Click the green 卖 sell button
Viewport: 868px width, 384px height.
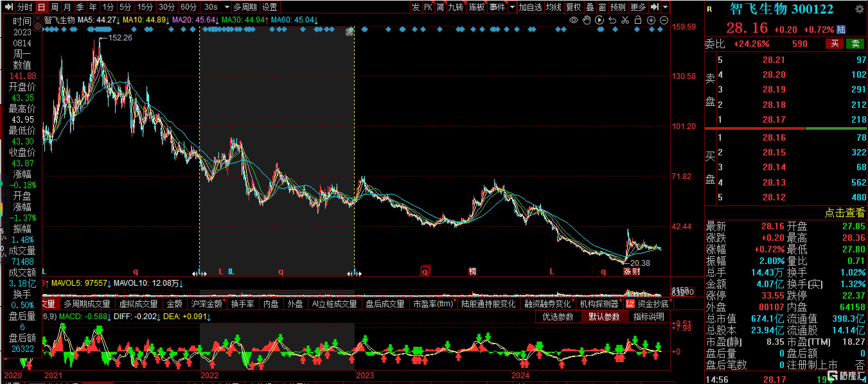855,44
